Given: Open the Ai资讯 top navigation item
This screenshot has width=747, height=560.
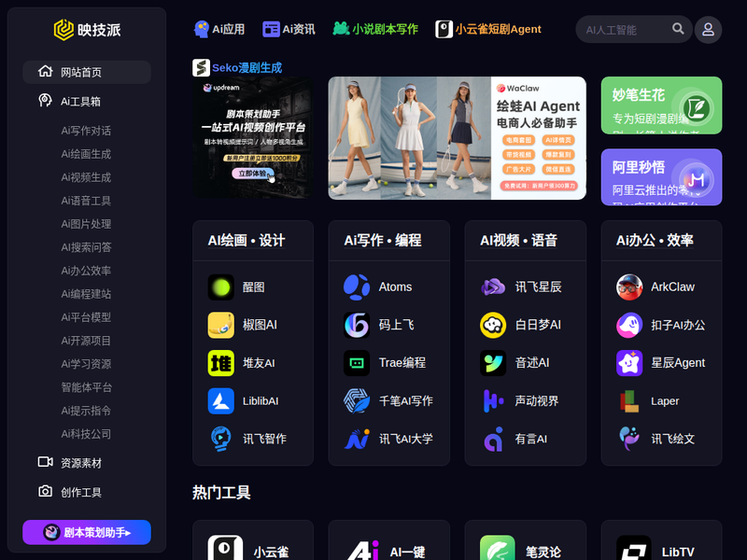Looking at the screenshot, I should [289, 29].
